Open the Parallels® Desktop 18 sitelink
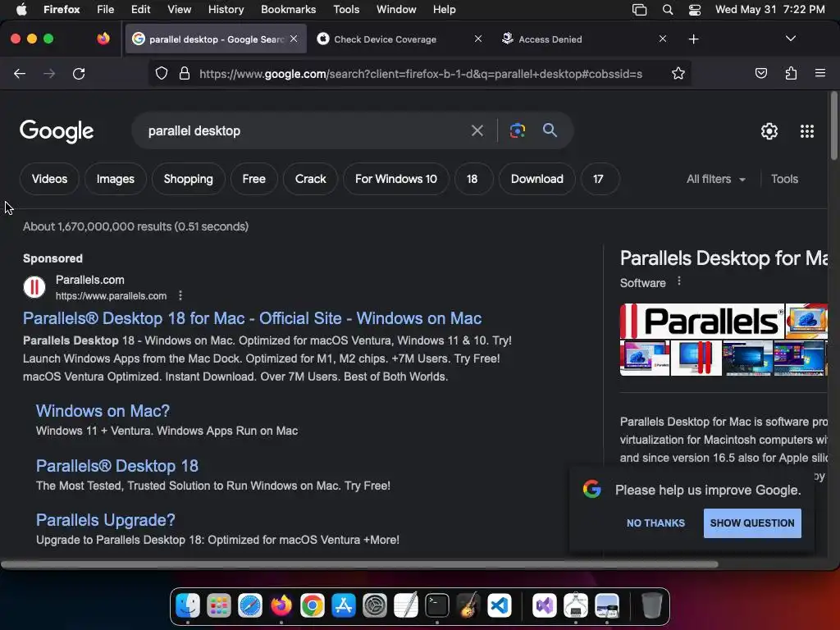 click(116, 466)
